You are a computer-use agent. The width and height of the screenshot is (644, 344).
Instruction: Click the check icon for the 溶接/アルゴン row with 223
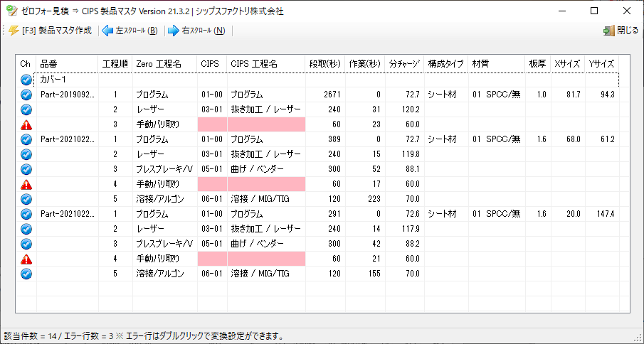point(26,199)
